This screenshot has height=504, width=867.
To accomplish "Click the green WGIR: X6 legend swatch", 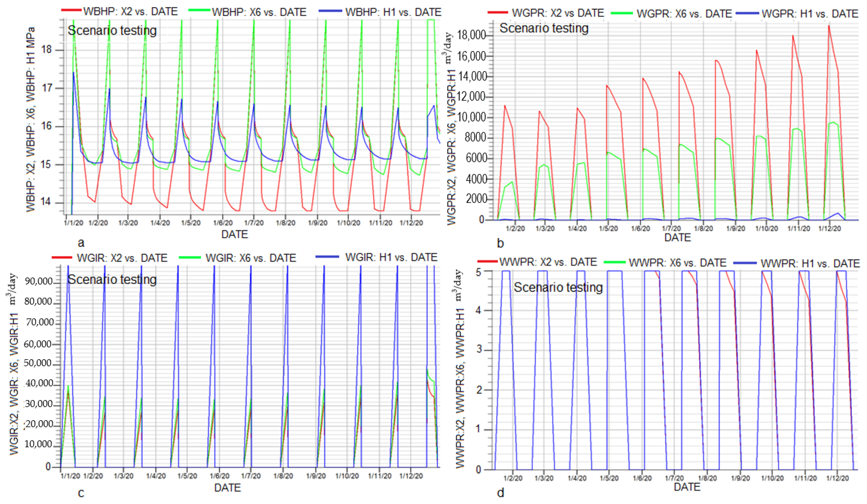I will (x=190, y=257).
